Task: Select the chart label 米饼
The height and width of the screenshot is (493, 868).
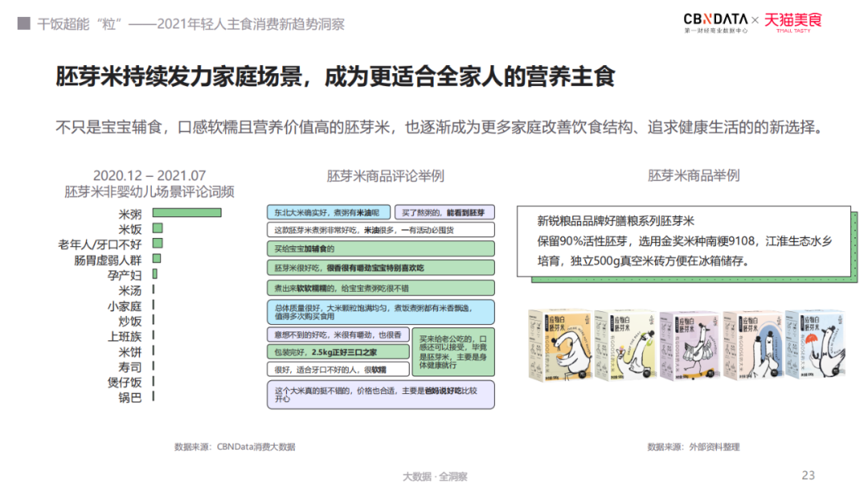Action: (x=130, y=351)
